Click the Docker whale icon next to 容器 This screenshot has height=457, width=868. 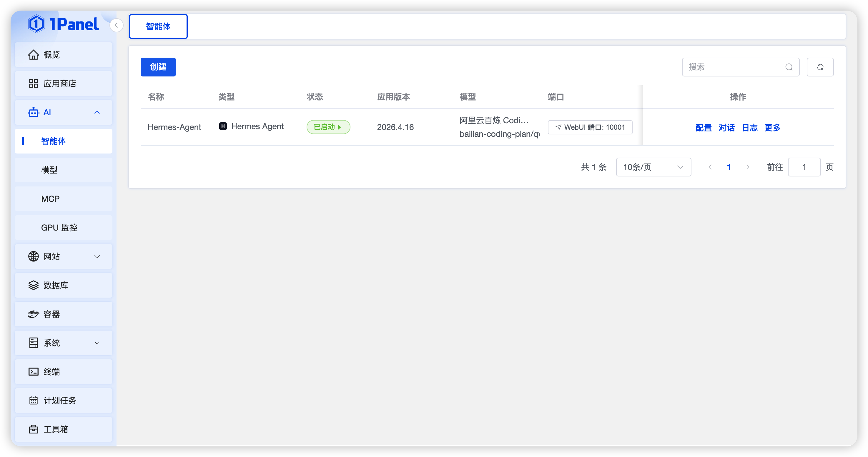tap(33, 314)
